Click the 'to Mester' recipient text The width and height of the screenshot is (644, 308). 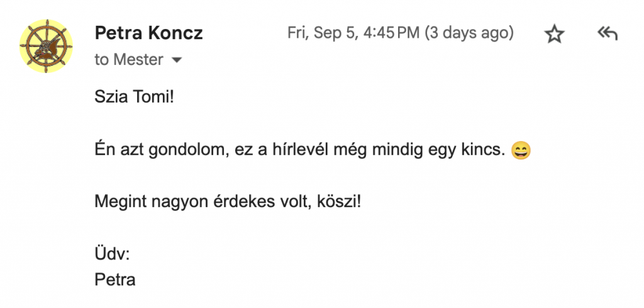pos(129,60)
